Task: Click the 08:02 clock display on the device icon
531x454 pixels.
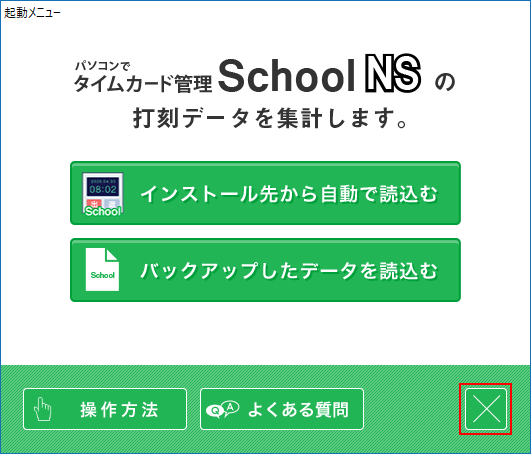Action: click(103, 187)
